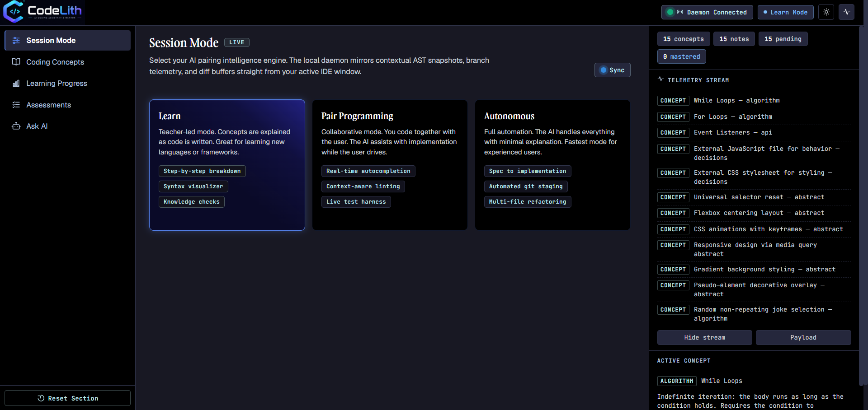Click the Learn Mode button
Screen dimensions: 868x410
coord(786,12)
